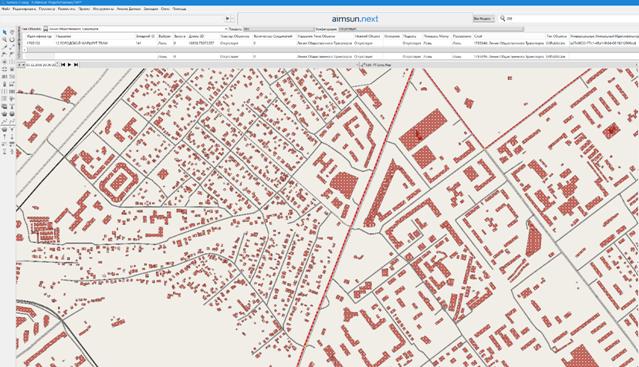Open the Анализ Данных menu
This screenshot has height=367, width=639.
click(x=129, y=9)
